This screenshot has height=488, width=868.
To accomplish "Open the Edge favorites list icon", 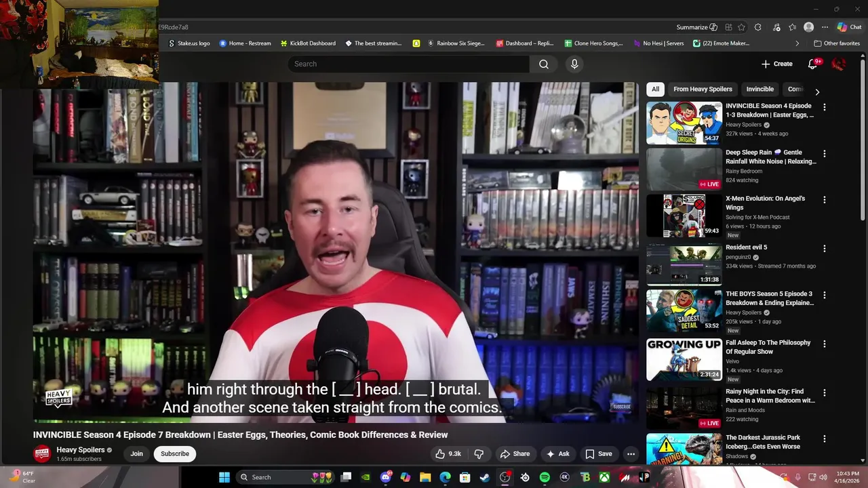I will click(792, 27).
